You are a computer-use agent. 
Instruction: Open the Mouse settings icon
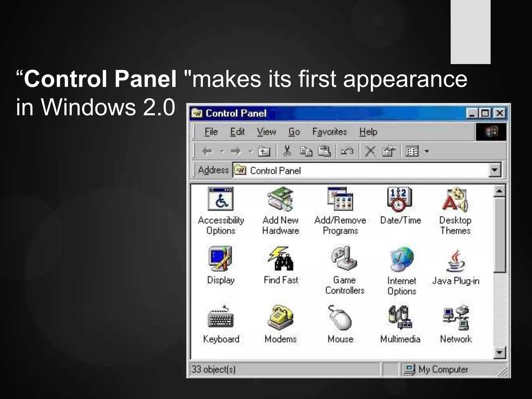coord(340,317)
